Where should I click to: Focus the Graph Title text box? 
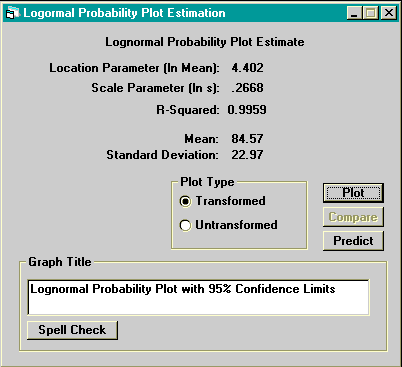click(x=198, y=297)
